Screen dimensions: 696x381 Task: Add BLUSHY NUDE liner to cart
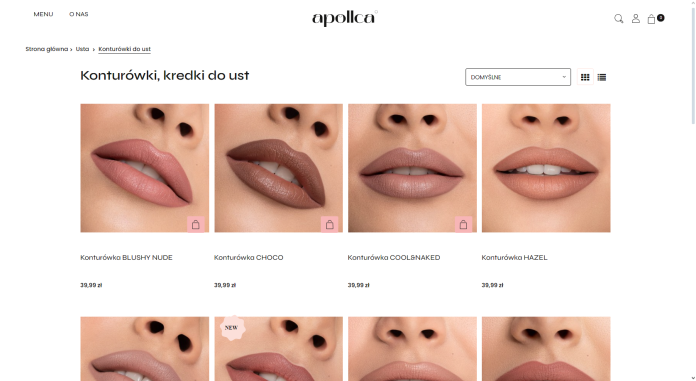(196, 225)
